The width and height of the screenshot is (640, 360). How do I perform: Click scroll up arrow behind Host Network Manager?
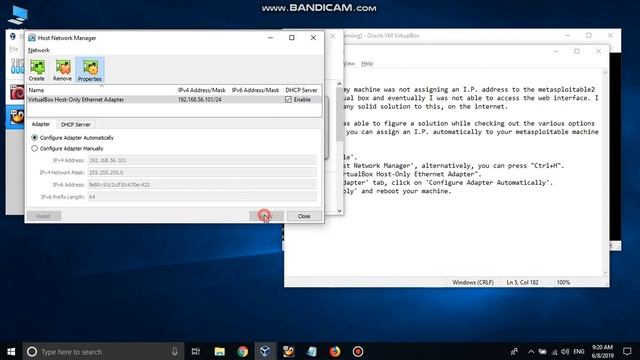point(340,84)
